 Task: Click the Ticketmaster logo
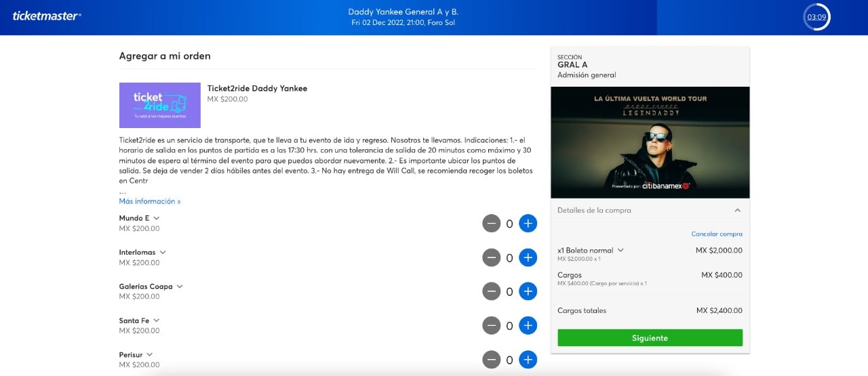47,16
